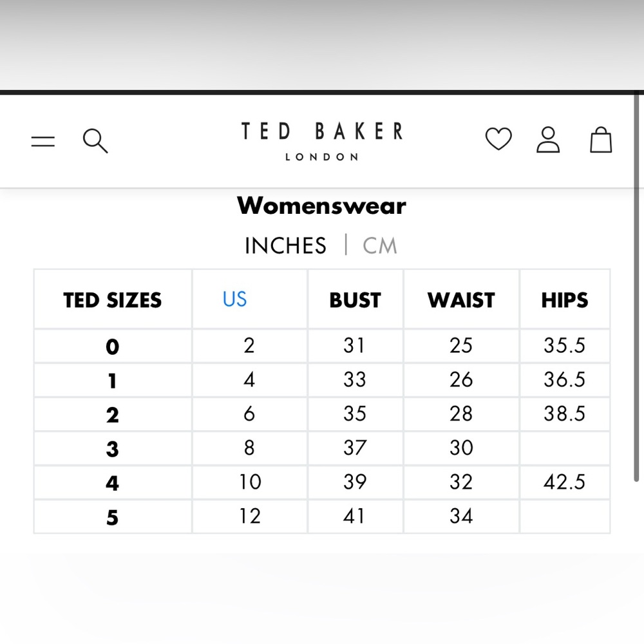Select waist value 30
The image size is (644, 644).
coord(461,448)
